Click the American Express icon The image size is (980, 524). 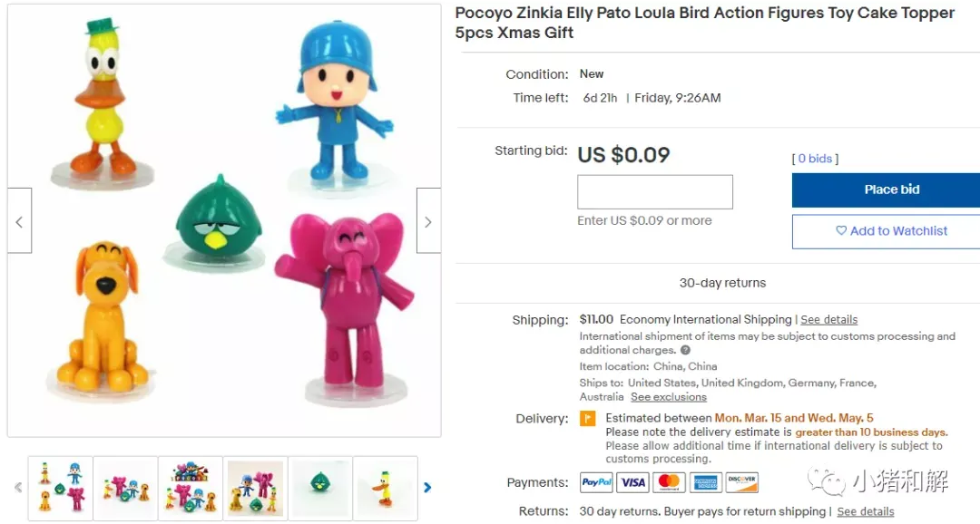click(x=706, y=482)
